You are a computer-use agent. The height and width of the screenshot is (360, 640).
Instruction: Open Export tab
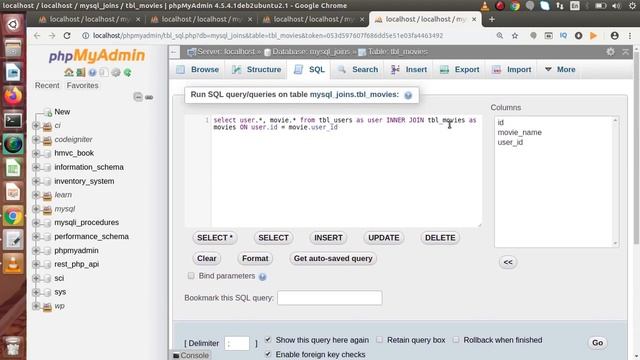(460, 69)
